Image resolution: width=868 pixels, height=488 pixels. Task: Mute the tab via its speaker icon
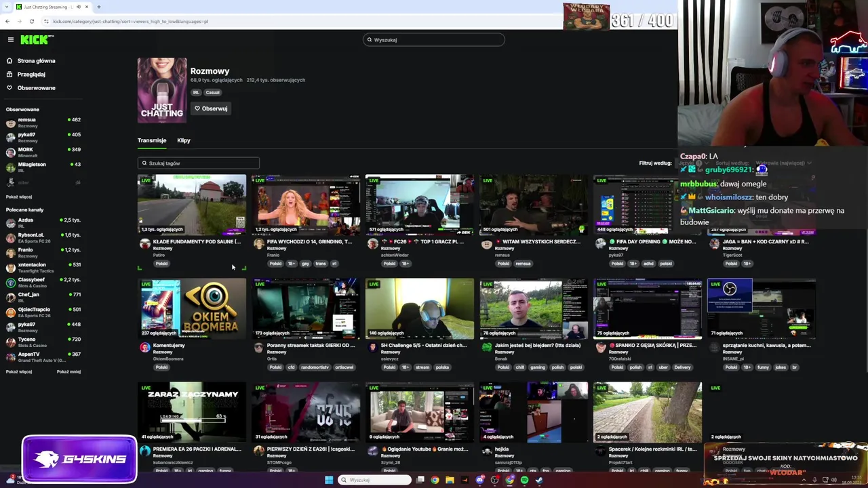pos(78,7)
